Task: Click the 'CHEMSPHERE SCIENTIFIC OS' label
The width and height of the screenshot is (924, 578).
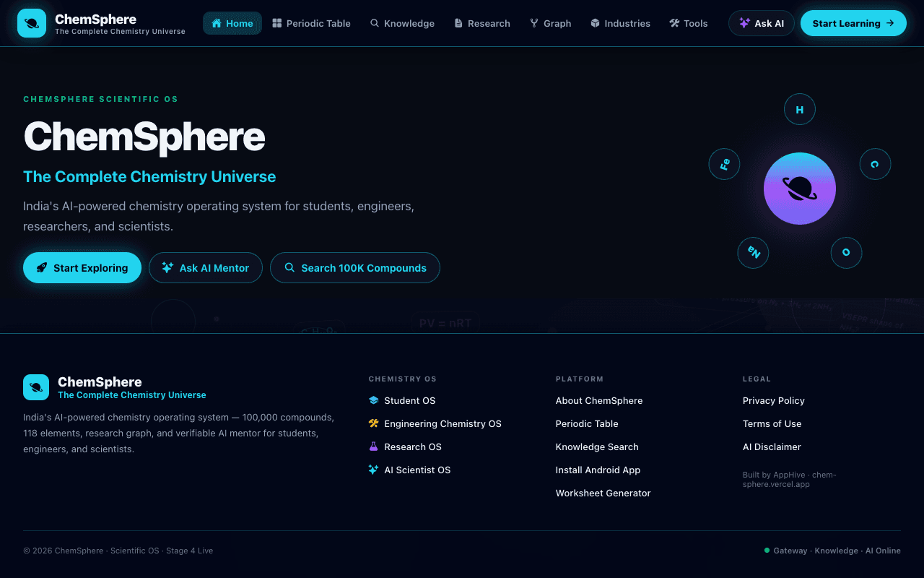Action: [x=100, y=99]
